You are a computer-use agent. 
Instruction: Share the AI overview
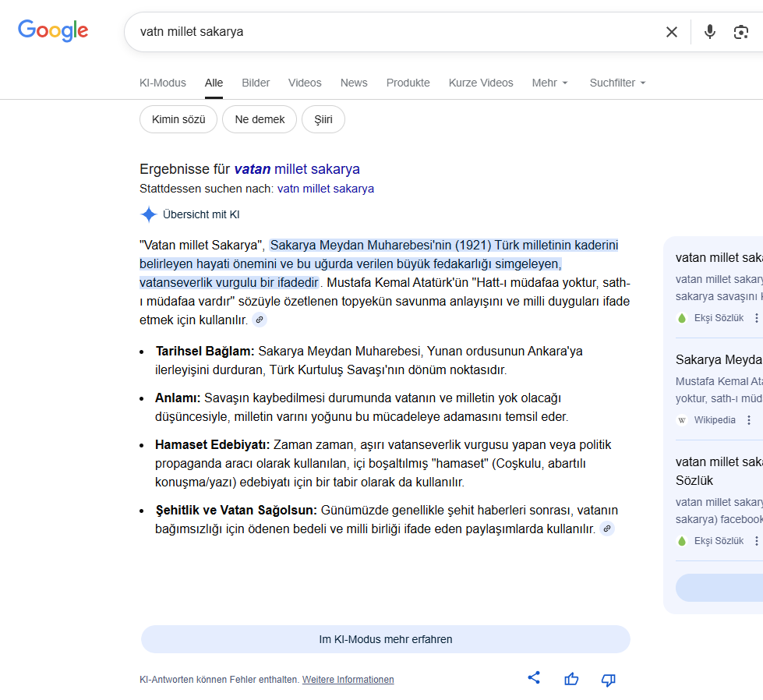[x=534, y=678]
